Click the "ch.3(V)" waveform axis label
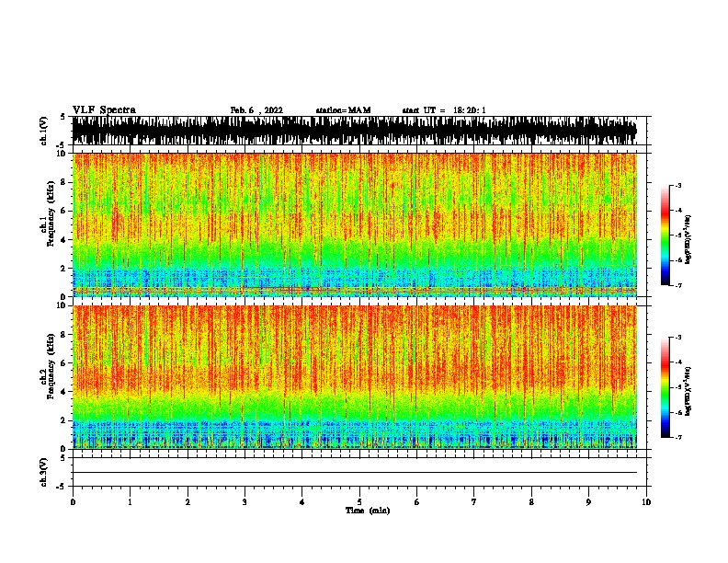 [x=44, y=472]
